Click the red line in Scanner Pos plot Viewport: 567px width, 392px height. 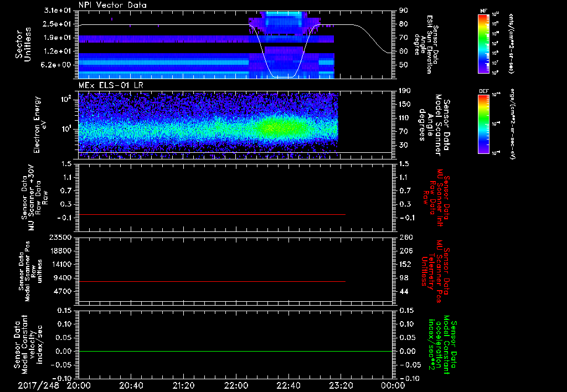(212, 281)
